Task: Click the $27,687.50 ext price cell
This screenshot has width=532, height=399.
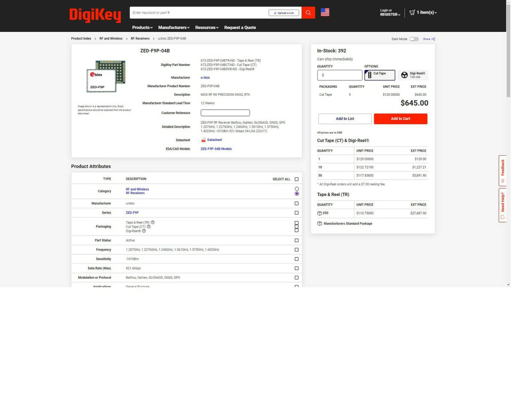Action: (418, 213)
